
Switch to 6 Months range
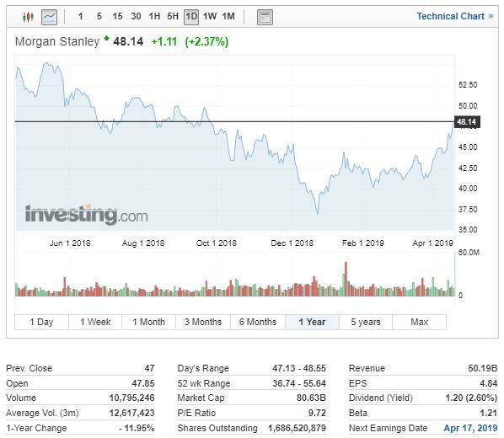(258, 322)
